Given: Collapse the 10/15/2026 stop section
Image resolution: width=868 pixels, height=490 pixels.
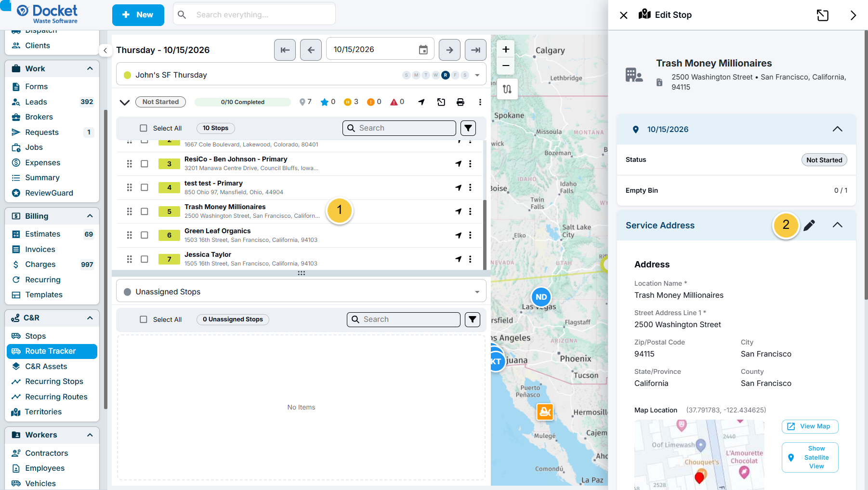Looking at the screenshot, I should (838, 129).
